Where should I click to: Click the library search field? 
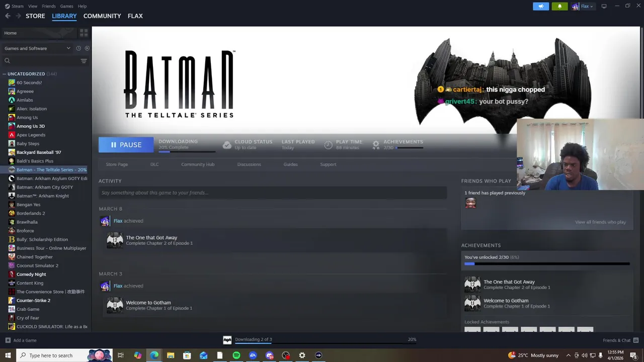click(x=41, y=61)
